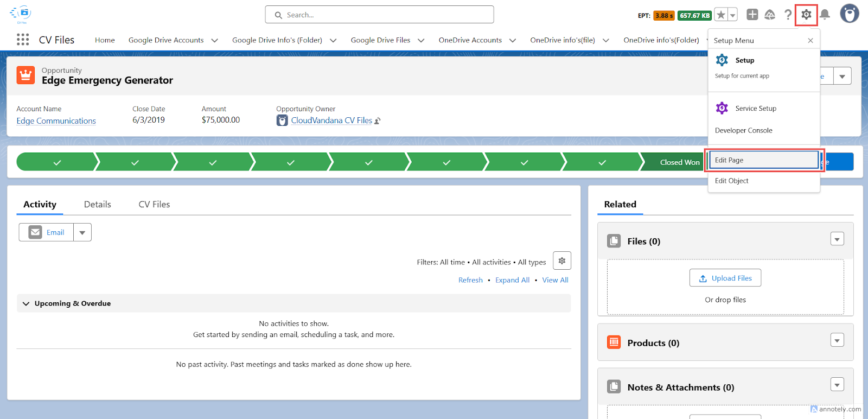Expand OneDrive Accounts tab dropdown
Image resolution: width=868 pixels, height=419 pixels.
click(513, 40)
